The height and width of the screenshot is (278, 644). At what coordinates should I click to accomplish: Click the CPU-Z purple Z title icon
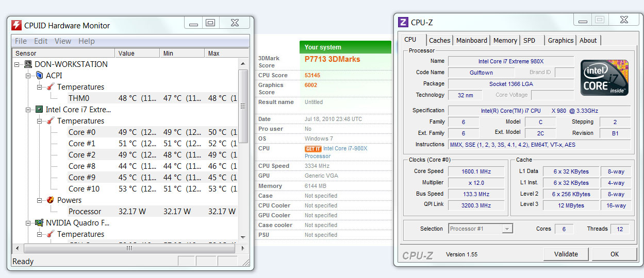point(403,22)
